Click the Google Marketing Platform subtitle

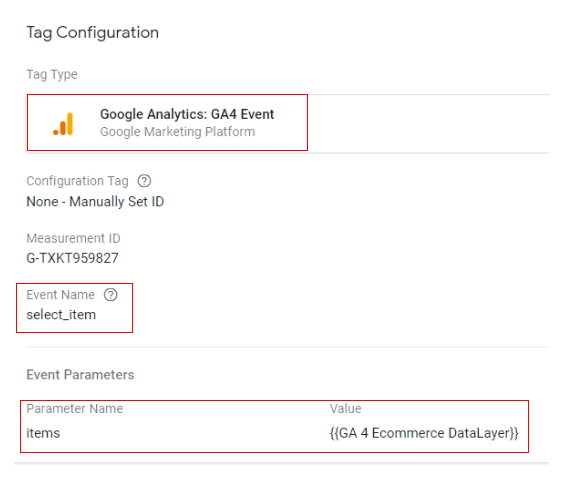[178, 132]
